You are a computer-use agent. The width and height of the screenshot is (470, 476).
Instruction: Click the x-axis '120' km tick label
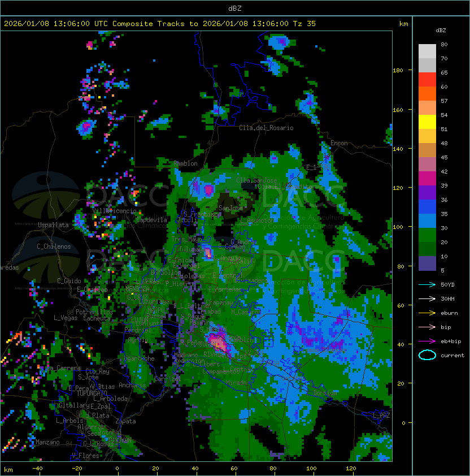[x=351, y=469]
